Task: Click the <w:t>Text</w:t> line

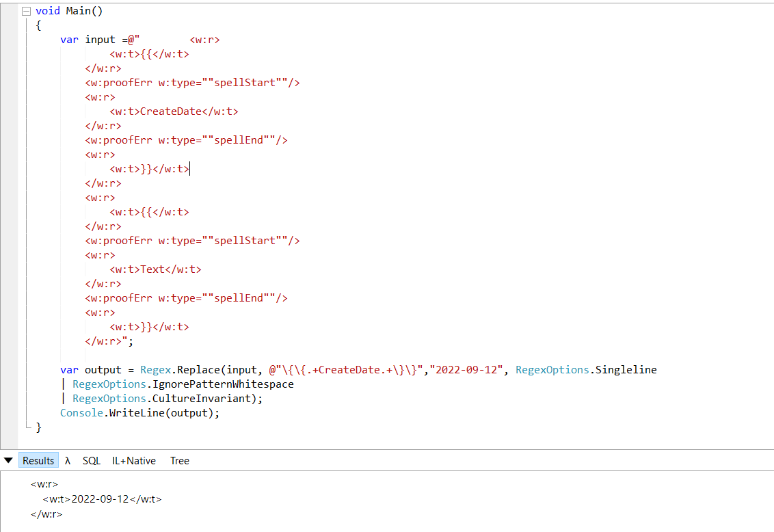Action: tap(155, 269)
